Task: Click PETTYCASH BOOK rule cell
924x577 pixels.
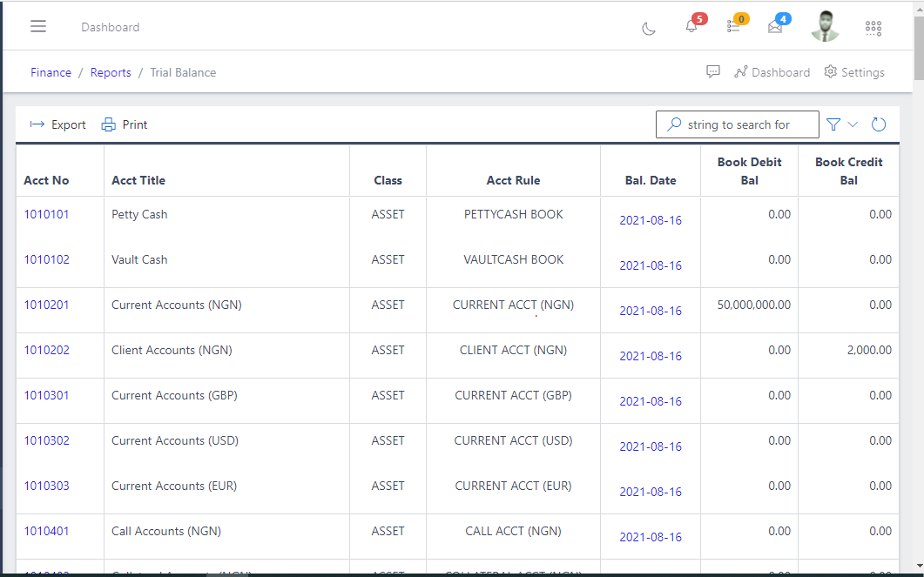Action: point(513,214)
